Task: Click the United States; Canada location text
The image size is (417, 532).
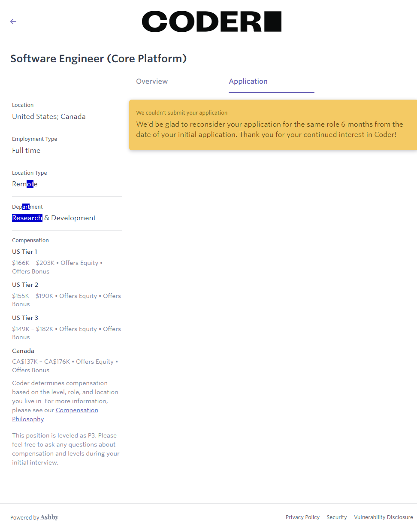Action: coord(48,117)
